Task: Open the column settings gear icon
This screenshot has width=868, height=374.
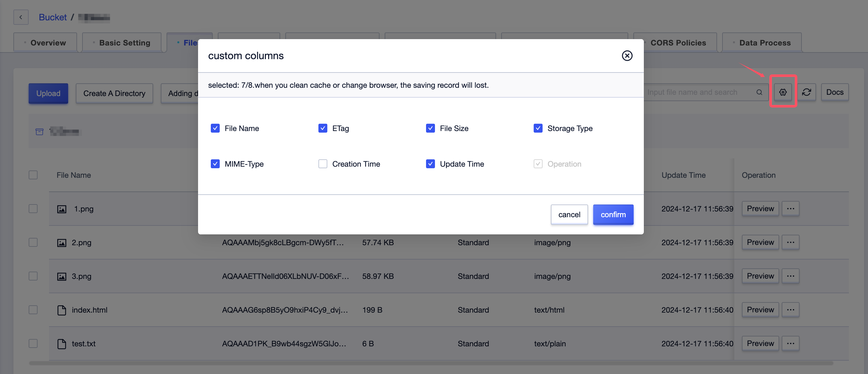Action: (x=783, y=92)
